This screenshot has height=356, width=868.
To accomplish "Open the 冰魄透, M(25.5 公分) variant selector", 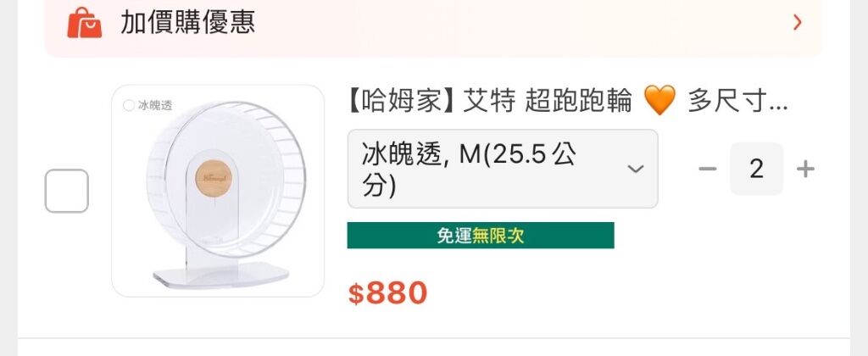I will 502,169.
